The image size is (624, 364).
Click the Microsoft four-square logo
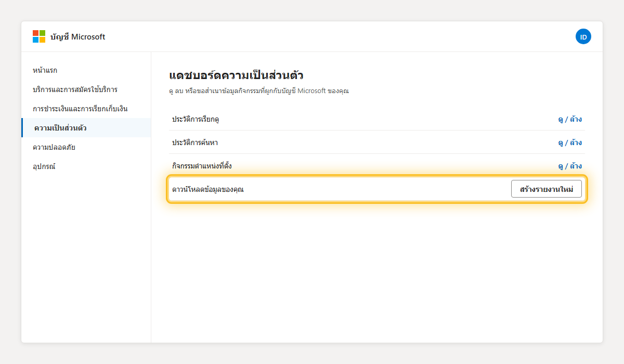click(39, 36)
